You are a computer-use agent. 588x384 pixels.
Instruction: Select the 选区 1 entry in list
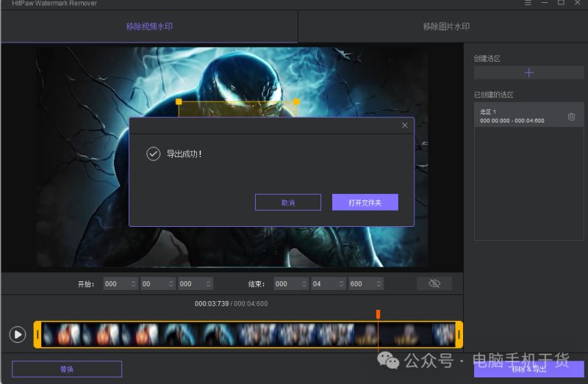(528, 116)
